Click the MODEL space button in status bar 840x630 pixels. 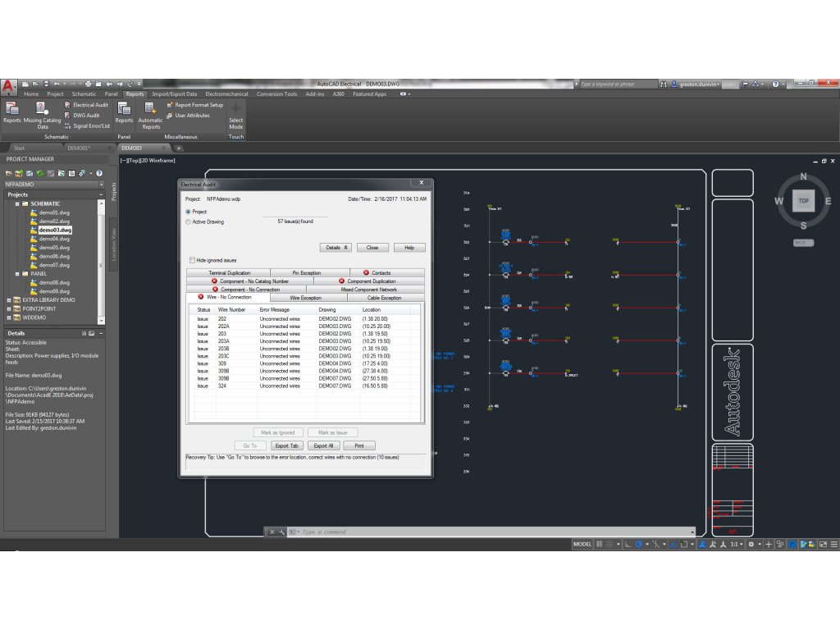(x=582, y=545)
